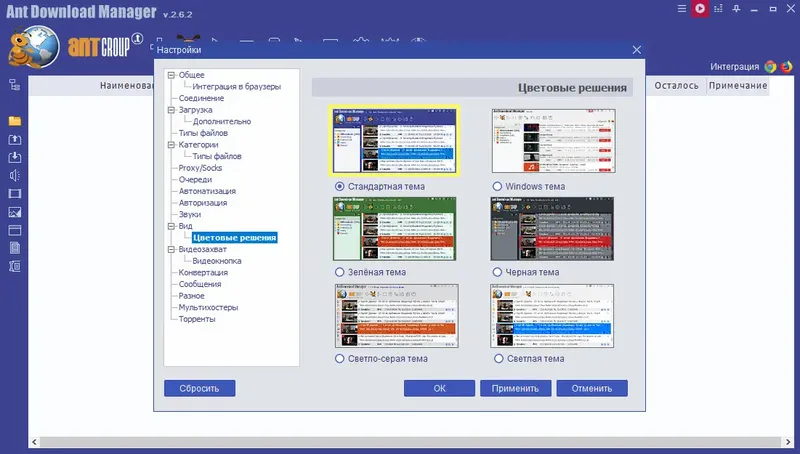Select the archives icon in sidebar

click(15, 266)
